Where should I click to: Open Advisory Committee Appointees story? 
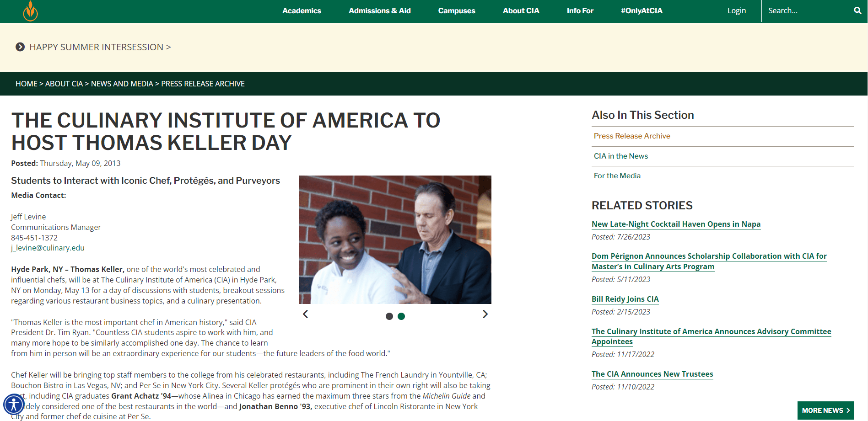[x=712, y=336]
